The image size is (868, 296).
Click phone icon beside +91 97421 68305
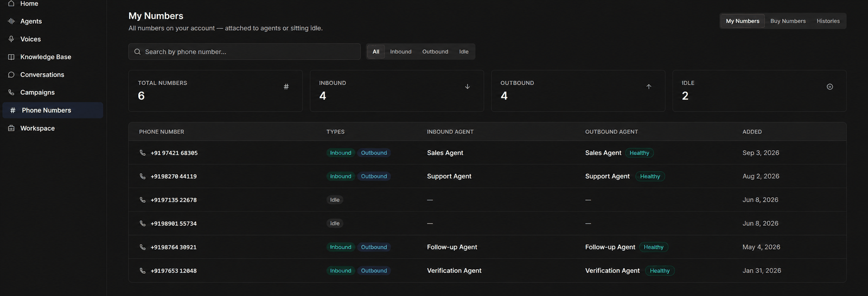click(x=143, y=153)
